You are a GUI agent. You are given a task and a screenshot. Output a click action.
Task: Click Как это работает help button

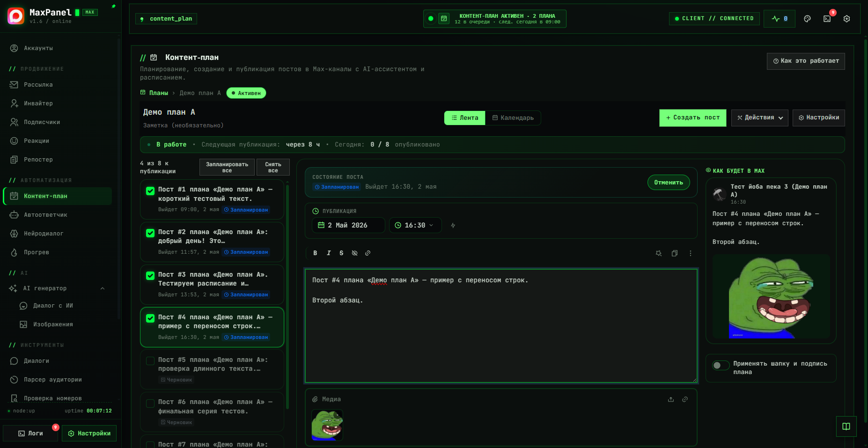[806, 61]
